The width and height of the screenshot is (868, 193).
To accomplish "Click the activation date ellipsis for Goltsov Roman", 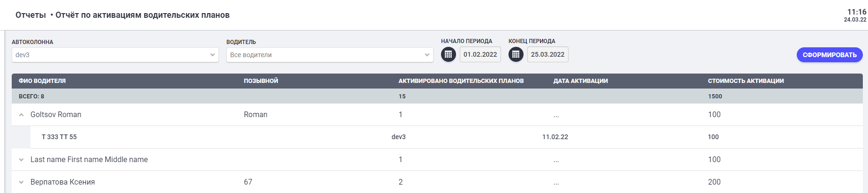I will click(x=556, y=115).
